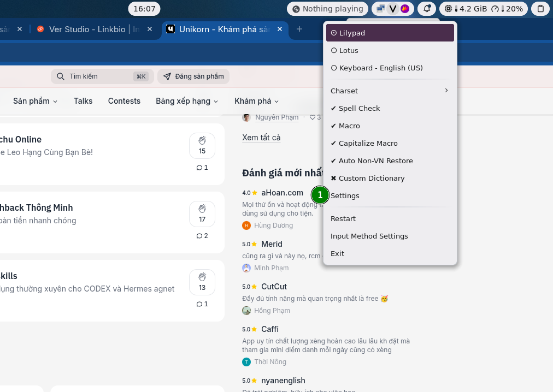Image resolution: width=553 pixels, height=392 pixels.
Task: Enable Custom Dictionary option
Action: [x=390, y=178]
